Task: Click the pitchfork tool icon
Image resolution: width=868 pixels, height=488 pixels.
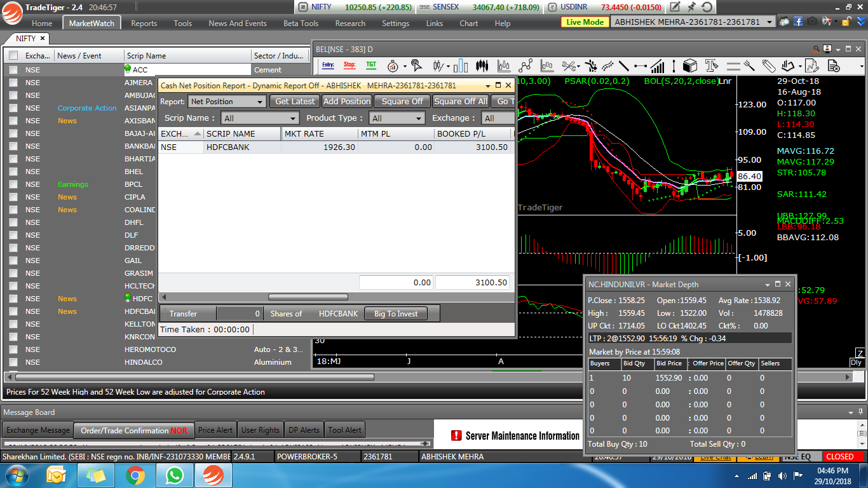Action: tap(749, 65)
